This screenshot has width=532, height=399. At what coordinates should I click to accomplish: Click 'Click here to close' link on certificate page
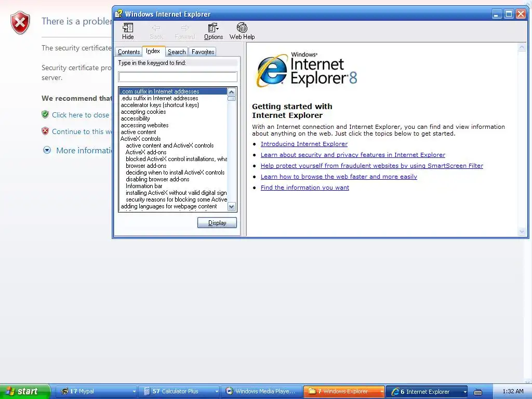(x=81, y=115)
